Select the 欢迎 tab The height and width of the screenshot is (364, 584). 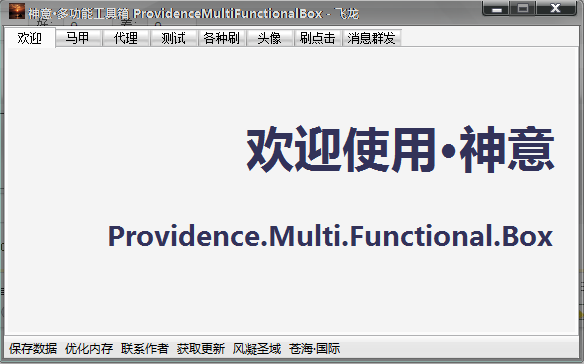30,38
